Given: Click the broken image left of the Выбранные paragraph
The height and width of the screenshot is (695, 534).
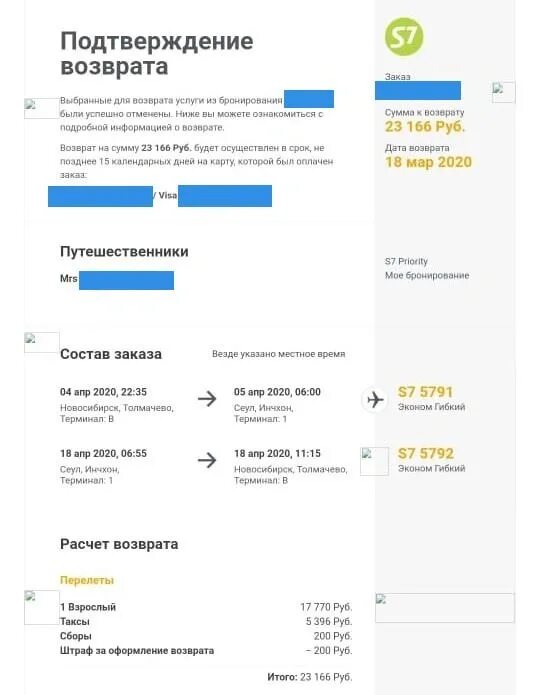Looking at the screenshot, I should (x=42, y=109).
